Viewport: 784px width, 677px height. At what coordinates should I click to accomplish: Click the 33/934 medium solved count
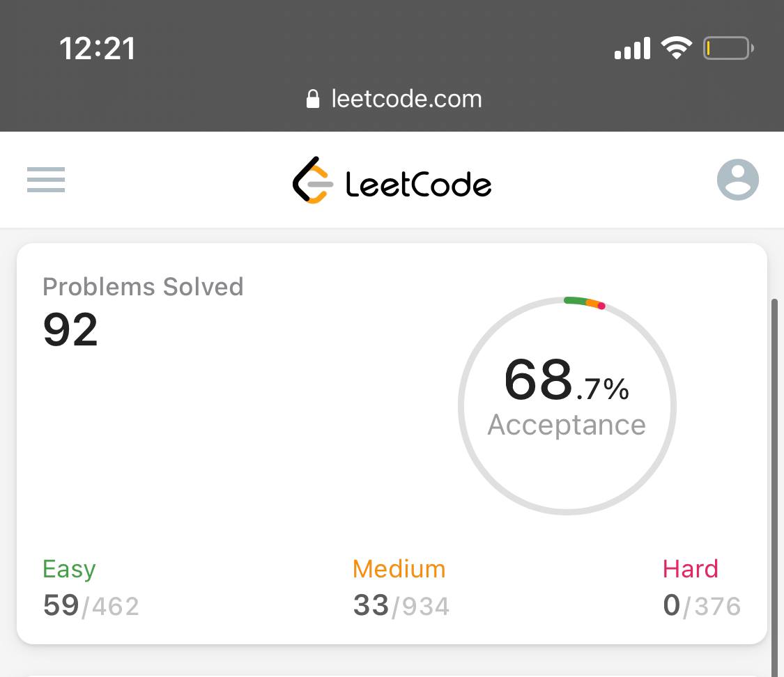coord(401,605)
